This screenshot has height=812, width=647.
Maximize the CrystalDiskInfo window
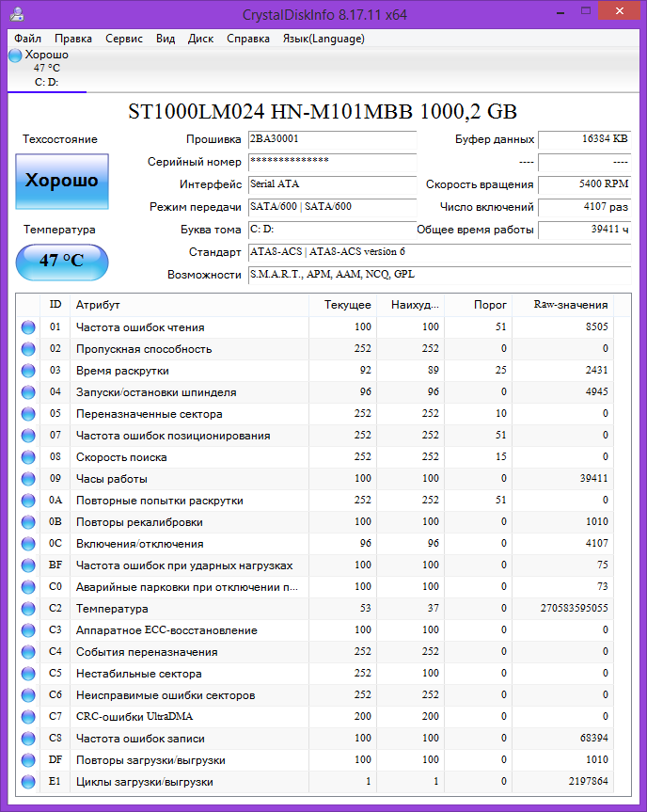pos(586,11)
